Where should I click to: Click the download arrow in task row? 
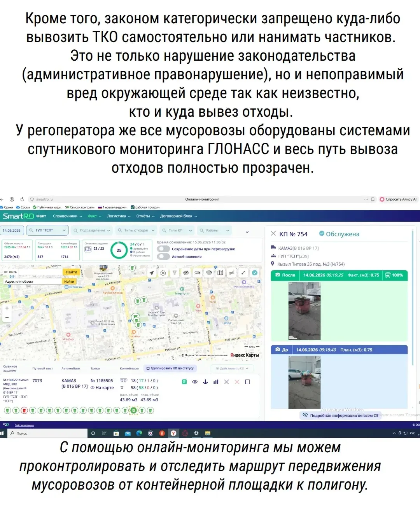click(x=205, y=382)
